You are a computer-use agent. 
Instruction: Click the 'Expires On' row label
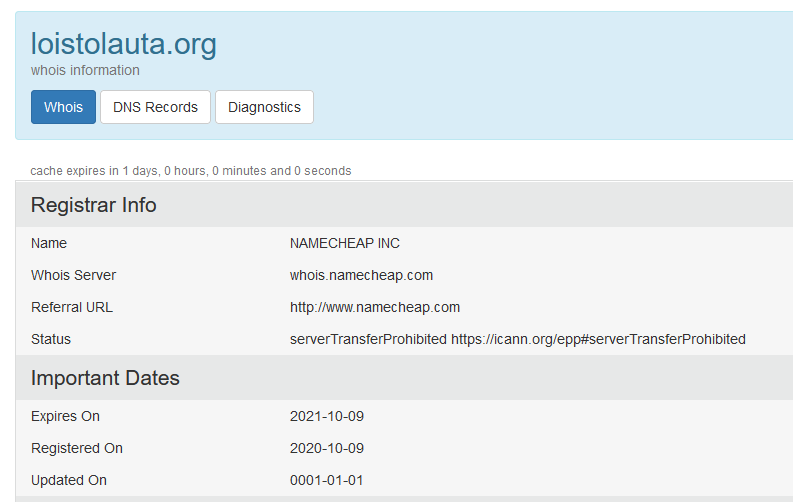(x=65, y=416)
